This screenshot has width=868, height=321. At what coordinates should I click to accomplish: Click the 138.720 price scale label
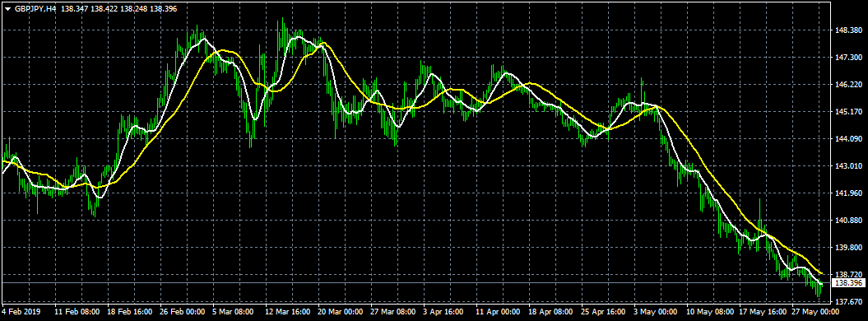coord(848,275)
